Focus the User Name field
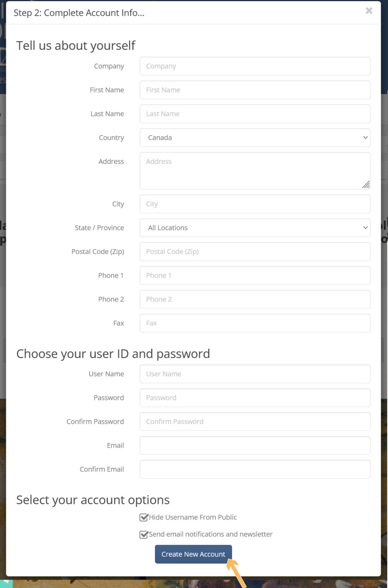Viewport: 388px width, 588px height. pos(255,374)
